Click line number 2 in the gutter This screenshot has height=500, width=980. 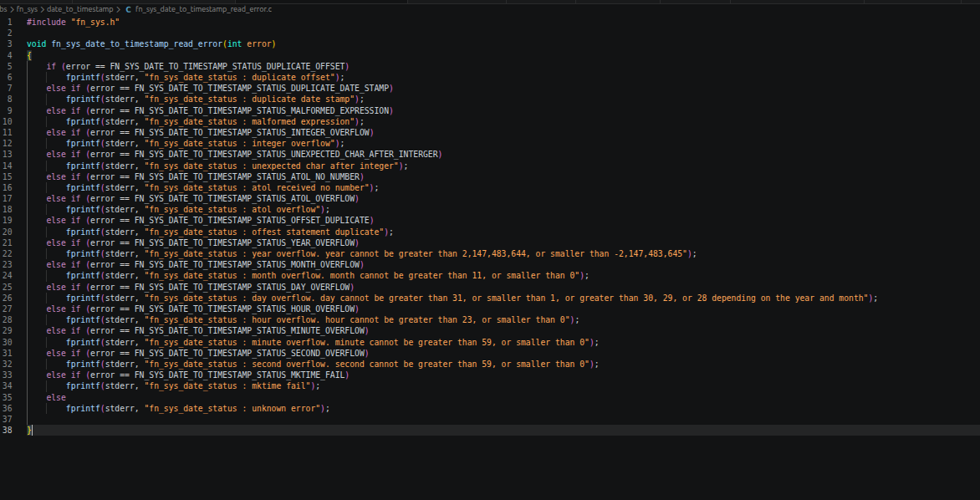[9, 33]
